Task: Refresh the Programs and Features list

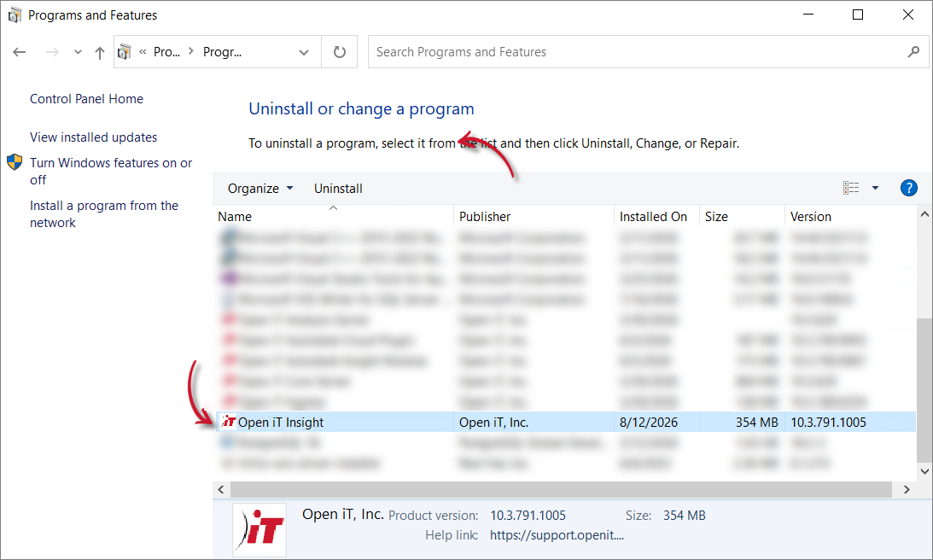Action: [x=340, y=52]
